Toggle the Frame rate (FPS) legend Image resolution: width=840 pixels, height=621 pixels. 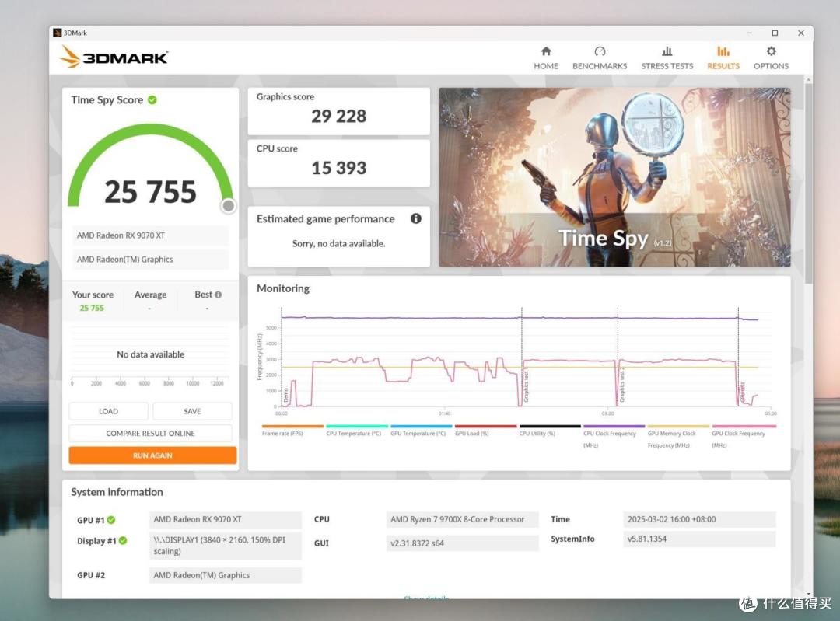coord(292,431)
